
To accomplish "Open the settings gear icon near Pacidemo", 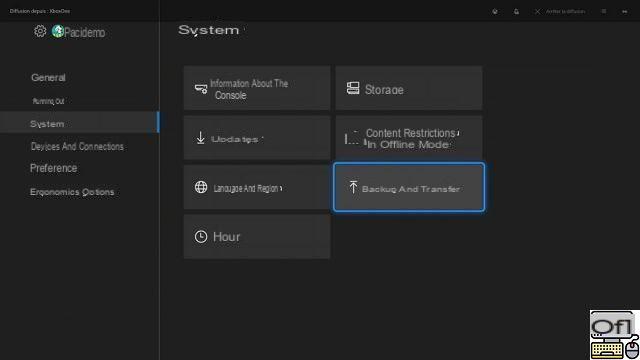I will (40, 31).
